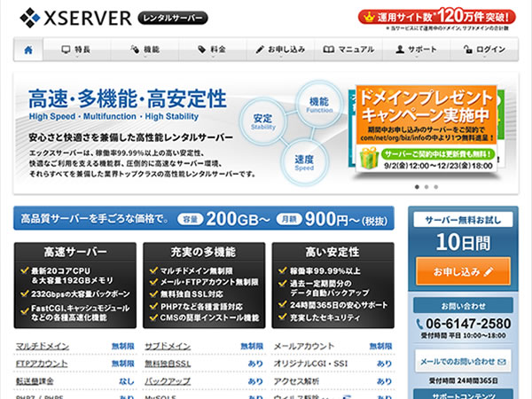The image size is (532, 399).
Task: Click the お問い合わせ header
Action: [x=463, y=306]
